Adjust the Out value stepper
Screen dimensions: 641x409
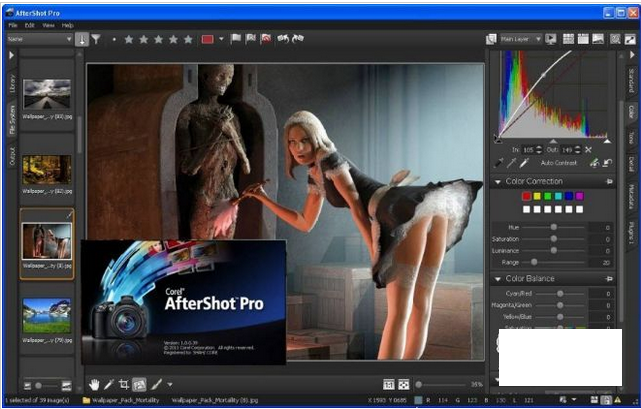click(577, 150)
